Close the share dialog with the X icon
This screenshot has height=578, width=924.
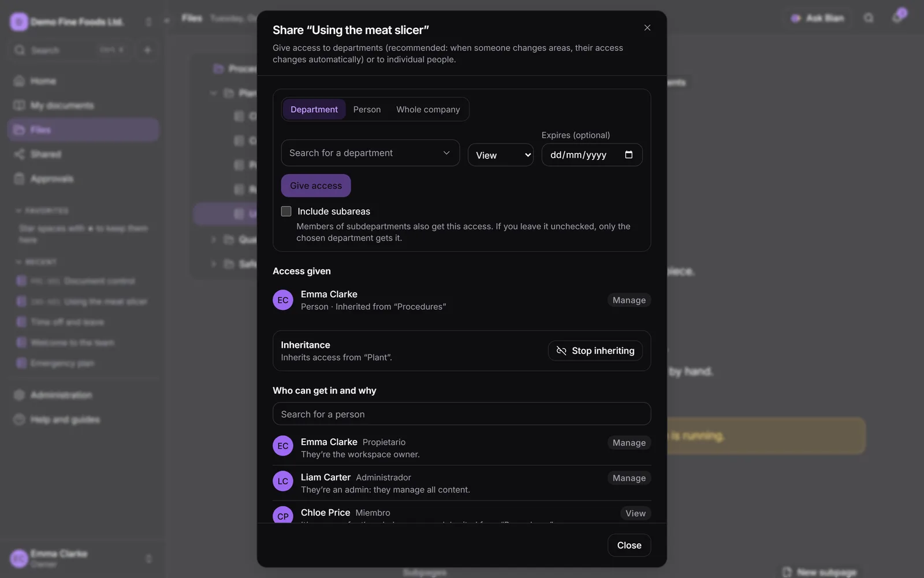click(x=647, y=28)
